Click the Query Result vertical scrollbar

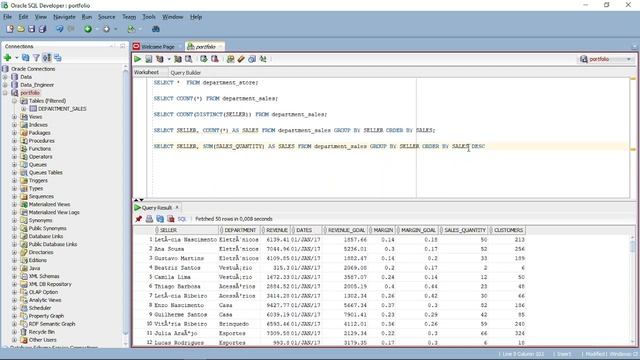tap(633, 289)
